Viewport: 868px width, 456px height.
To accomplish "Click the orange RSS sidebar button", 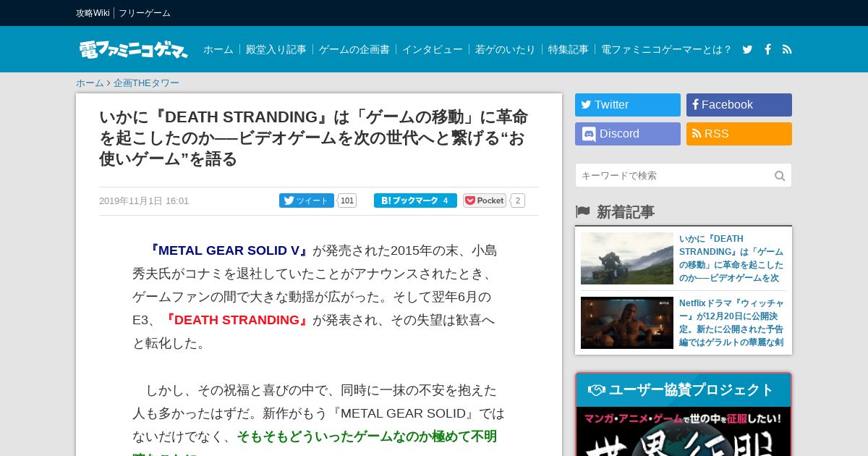I will pyautogui.click(x=739, y=134).
